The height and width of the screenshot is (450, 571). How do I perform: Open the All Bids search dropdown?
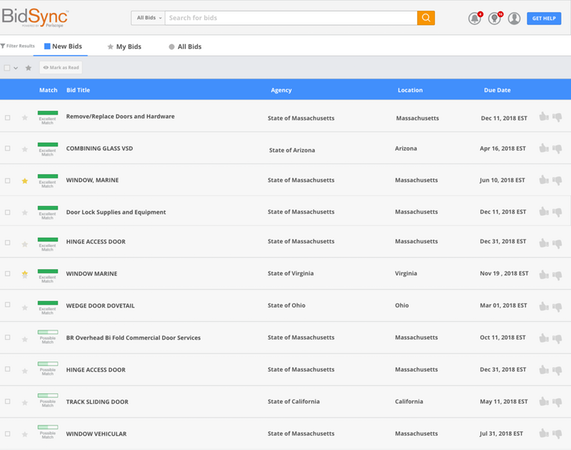pyautogui.click(x=149, y=18)
